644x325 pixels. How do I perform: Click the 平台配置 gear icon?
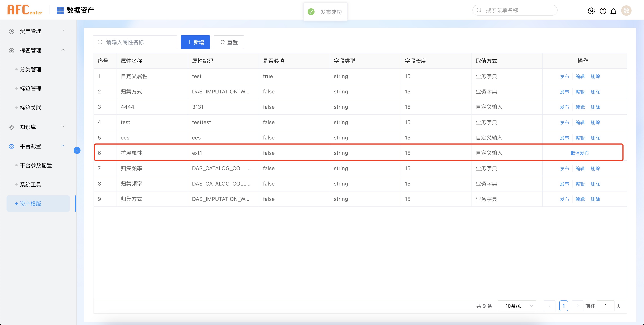11,146
